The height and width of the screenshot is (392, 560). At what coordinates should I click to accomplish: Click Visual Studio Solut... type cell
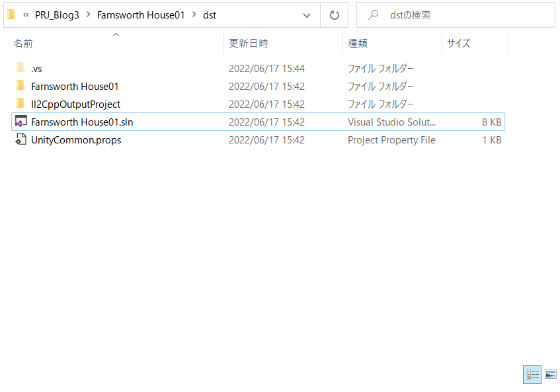click(392, 122)
